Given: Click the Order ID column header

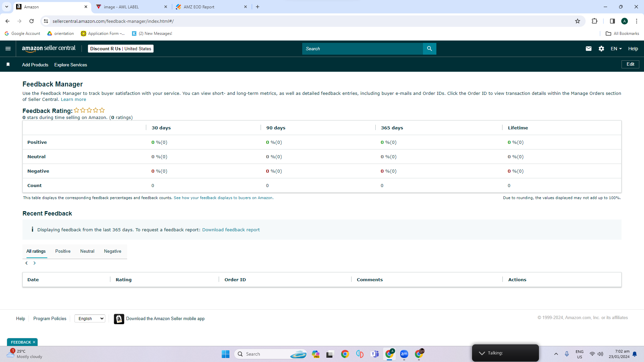Looking at the screenshot, I should 235,280.
